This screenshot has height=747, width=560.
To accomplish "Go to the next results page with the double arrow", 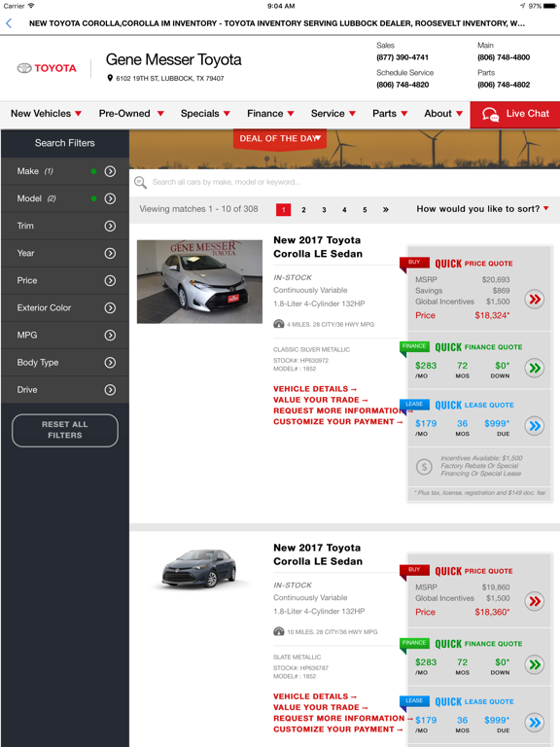I will (x=386, y=210).
